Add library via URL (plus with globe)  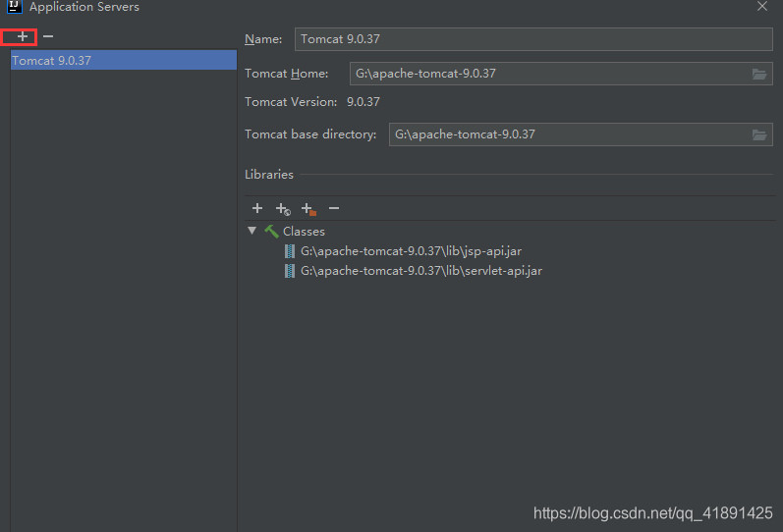(283, 209)
